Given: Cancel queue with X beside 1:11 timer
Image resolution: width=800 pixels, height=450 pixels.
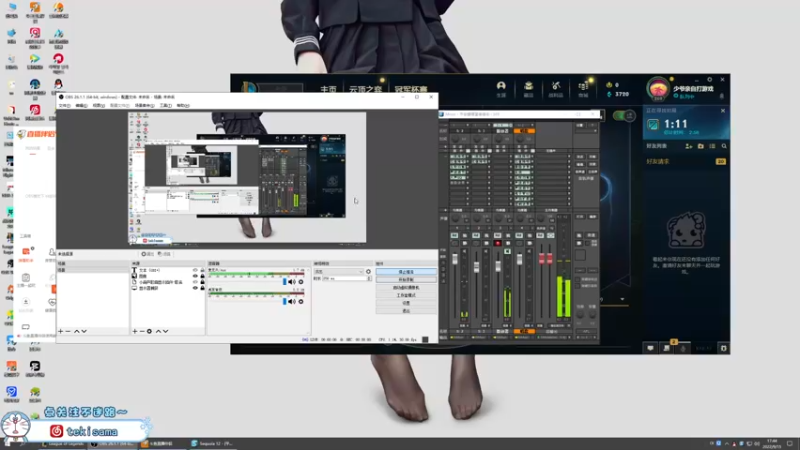Looking at the screenshot, I should pyautogui.click(x=723, y=111).
